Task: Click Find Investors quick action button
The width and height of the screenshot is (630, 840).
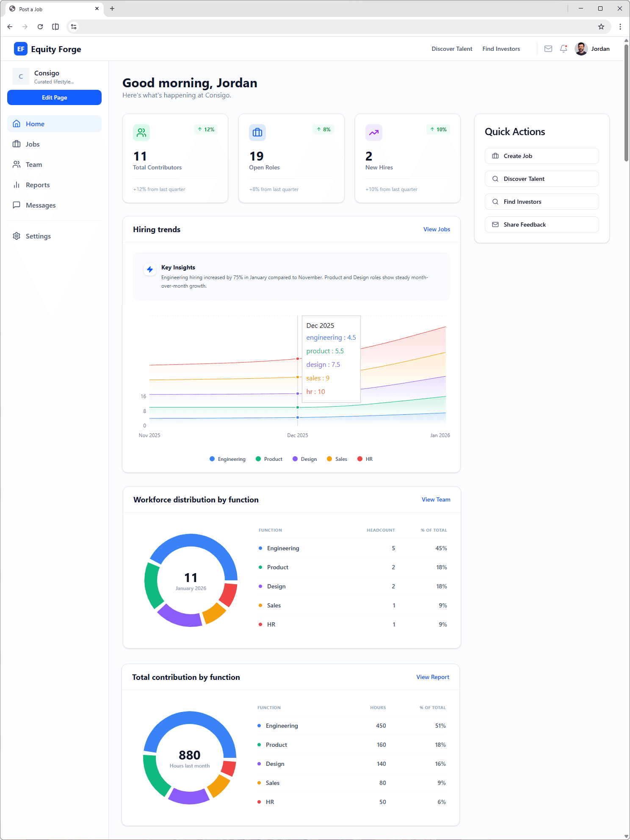Action: point(542,202)
